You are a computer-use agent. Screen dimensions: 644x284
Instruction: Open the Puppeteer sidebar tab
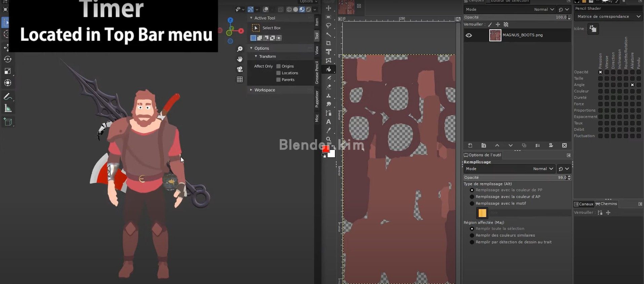tap(317, 99)
